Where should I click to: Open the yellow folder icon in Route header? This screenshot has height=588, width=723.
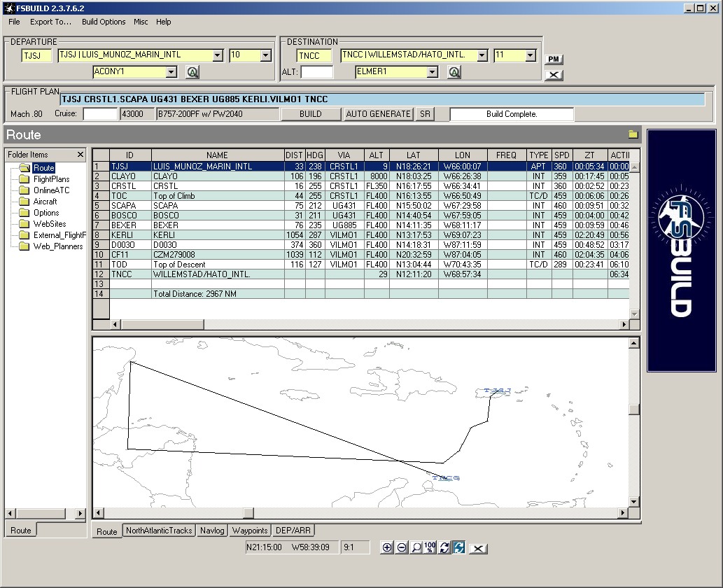click(x=633, y=134)
